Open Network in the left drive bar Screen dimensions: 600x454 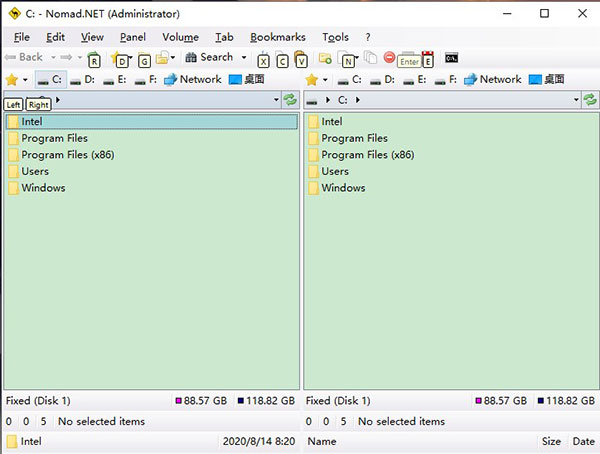192,80
